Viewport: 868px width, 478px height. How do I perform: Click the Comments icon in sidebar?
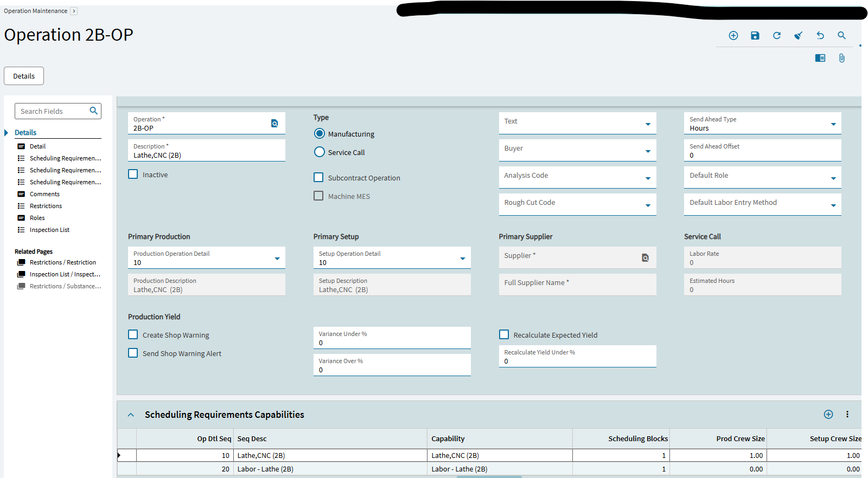(x=21, y=194)
